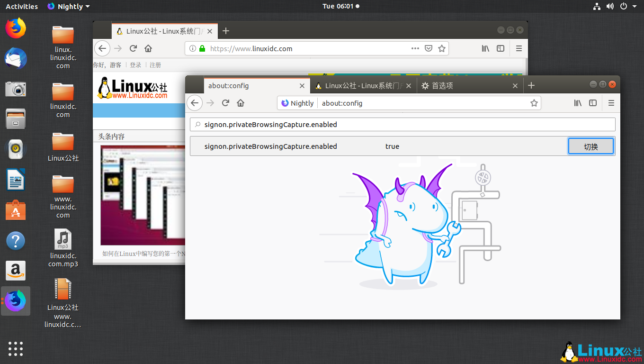Click network status icon in top bar
The image size is (644, 364).
tap(597, 6)
